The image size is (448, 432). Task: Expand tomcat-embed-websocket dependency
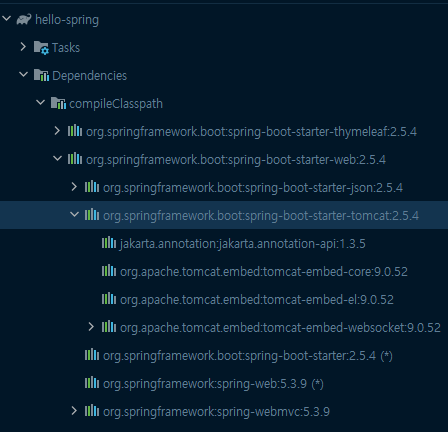(91, 327)
